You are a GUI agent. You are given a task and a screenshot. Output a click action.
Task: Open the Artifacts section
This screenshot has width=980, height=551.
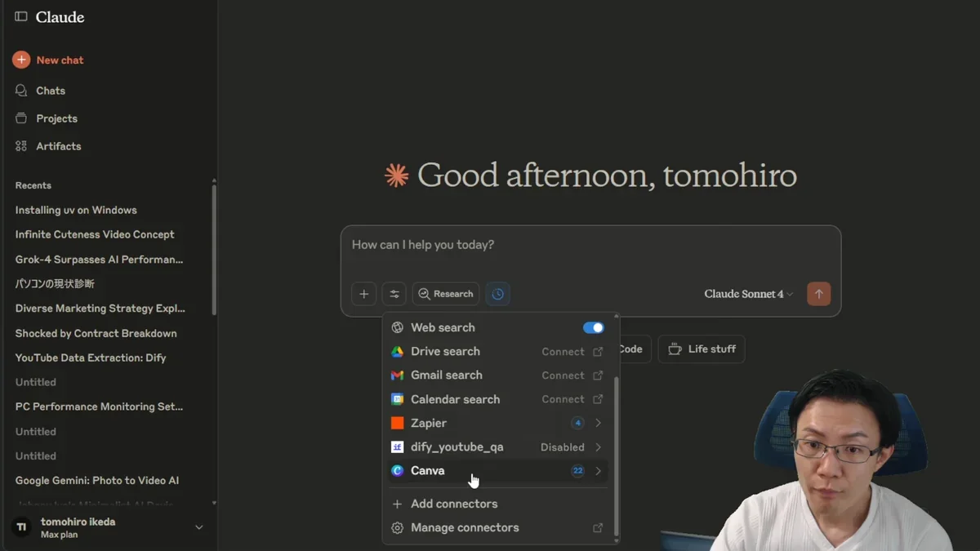click(58, 146)
